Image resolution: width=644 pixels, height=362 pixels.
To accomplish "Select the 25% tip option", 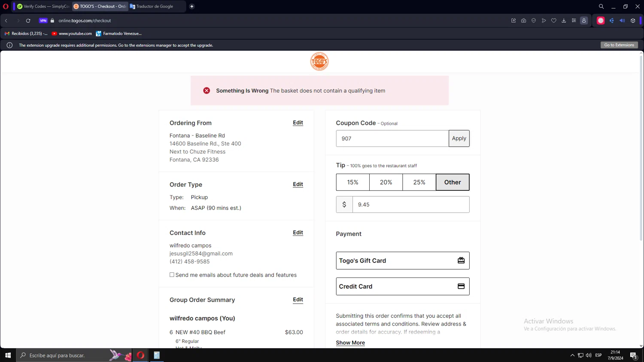I will pyautogui.click(x=419, y=182).
